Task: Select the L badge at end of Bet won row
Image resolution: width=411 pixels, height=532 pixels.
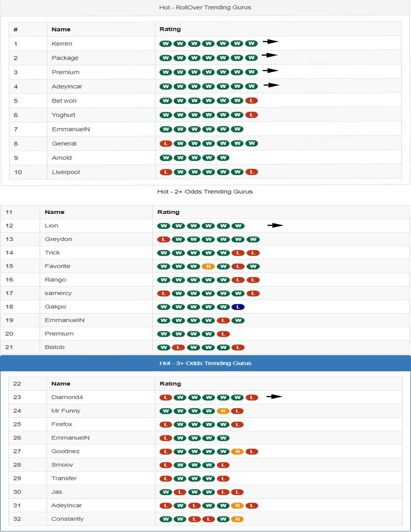Action: (x=252, y=101)
